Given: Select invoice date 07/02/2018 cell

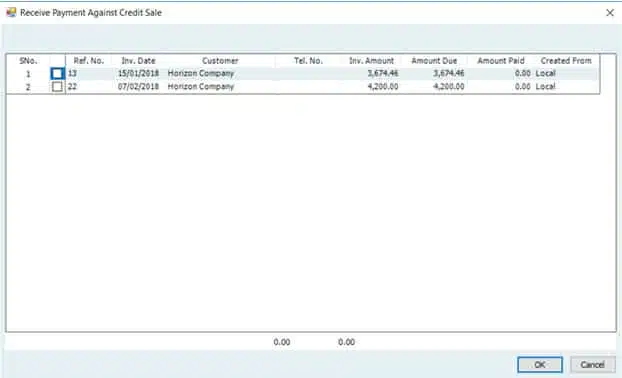Looking at the screenshot, I should click(x=138, y=86).
